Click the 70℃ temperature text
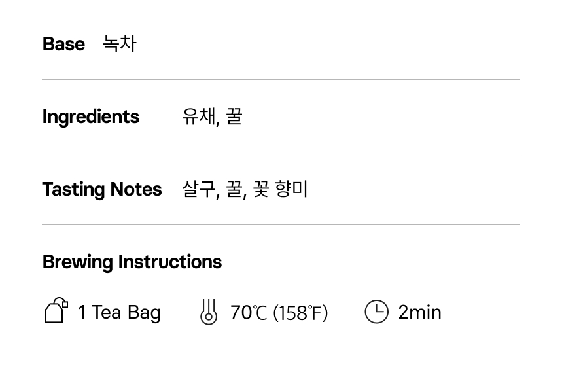The height and width of the screenshot is (392, 562). coord(249,313)
